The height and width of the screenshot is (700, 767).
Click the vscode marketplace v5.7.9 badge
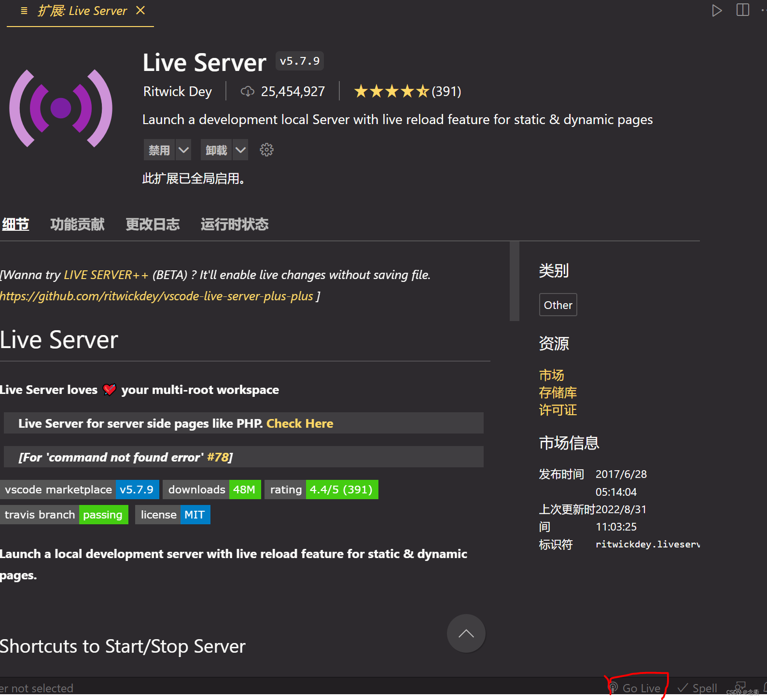[x=80, y=490]
